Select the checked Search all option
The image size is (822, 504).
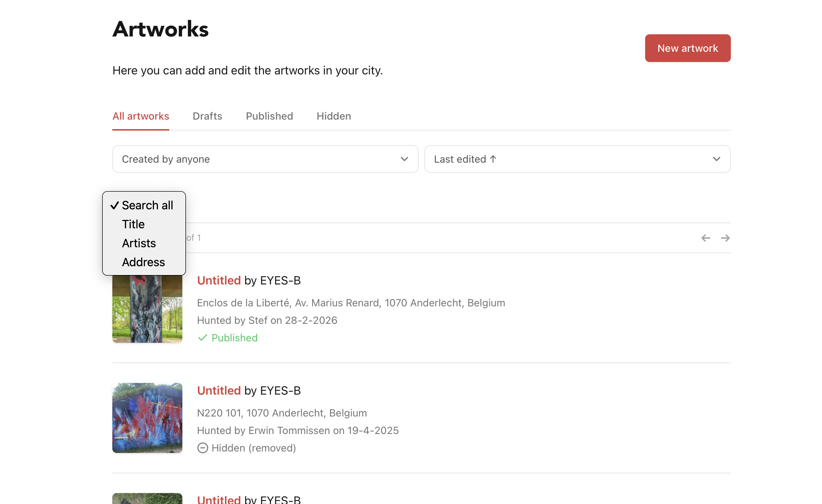(147, 205)
